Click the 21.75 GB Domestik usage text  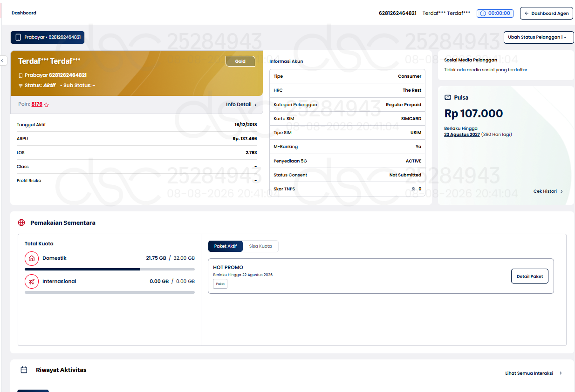156,258
